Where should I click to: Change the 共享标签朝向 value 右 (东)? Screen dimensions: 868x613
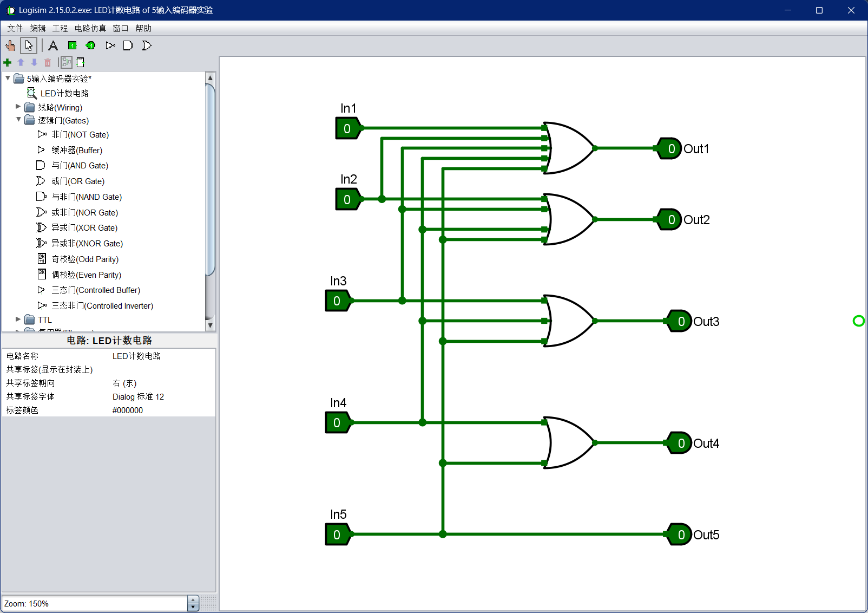[x=162, y=383]
